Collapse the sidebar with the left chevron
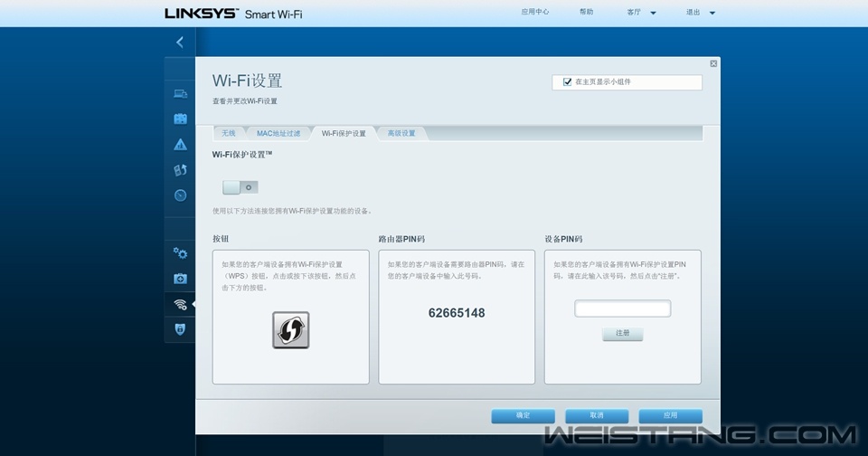The image size is (868, 456). (x=180, y=42)
